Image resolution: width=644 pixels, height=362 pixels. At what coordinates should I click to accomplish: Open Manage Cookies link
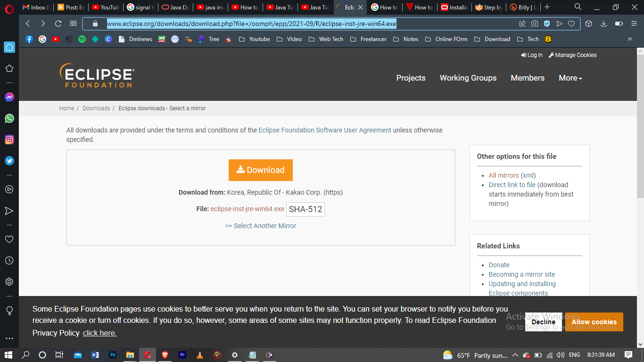pyautogui.click(x=573, y=55)
